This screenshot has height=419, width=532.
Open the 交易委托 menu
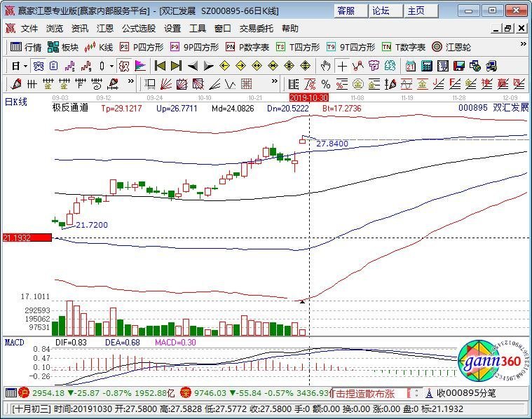pyautogui.click(x=256, y=29)
